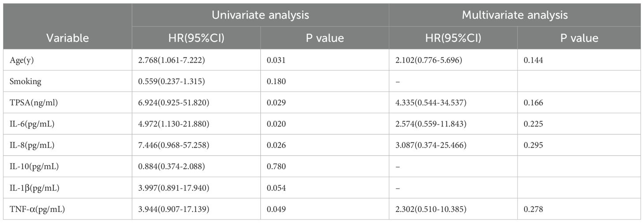Click HR(95%CI) header under Univariate analysis

(x=196, y=38)
